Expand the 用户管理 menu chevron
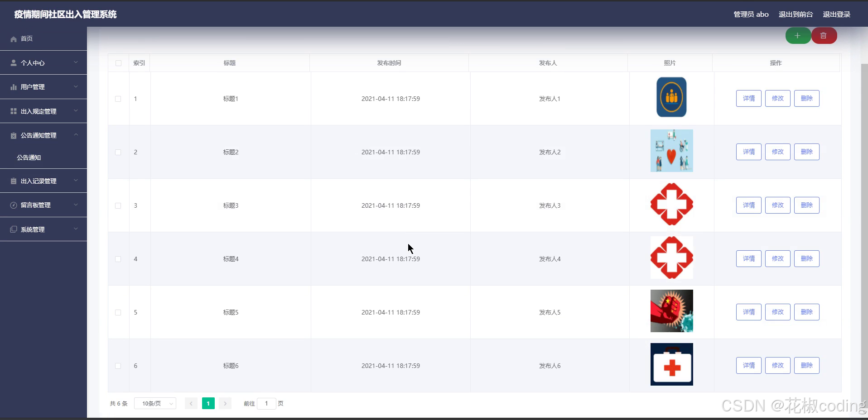 click(x=76, y=86)
